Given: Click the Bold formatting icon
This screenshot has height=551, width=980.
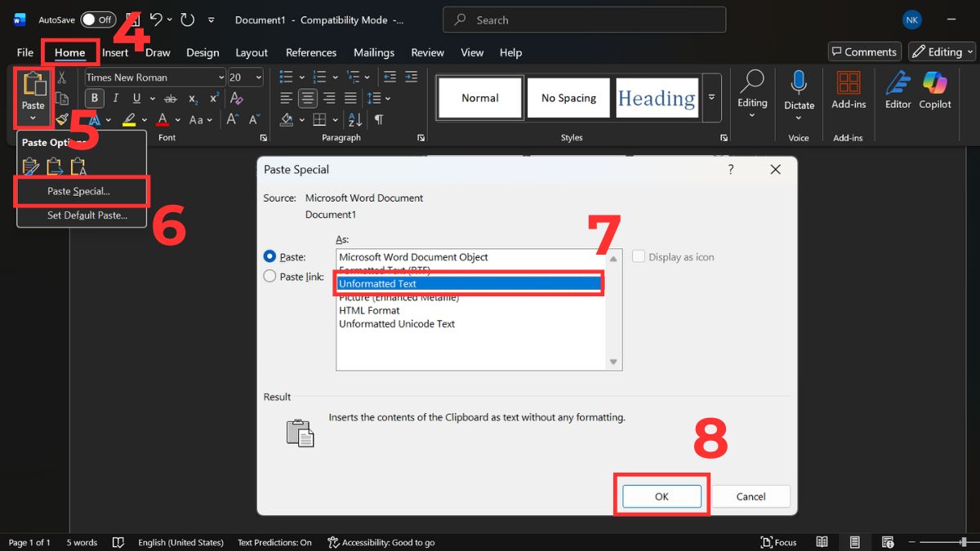Looking at the screenshot, I should (x=95, y=98).
